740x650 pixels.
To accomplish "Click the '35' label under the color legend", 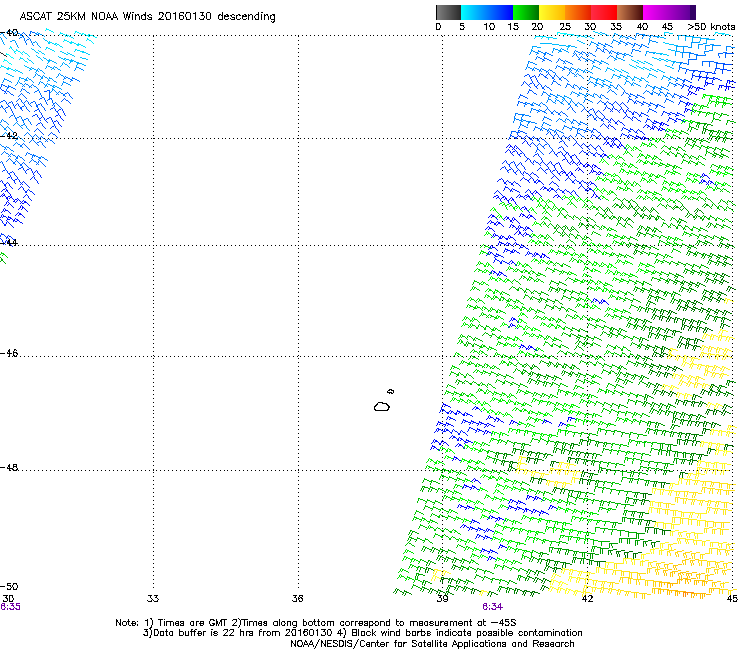I will [616, 27].
